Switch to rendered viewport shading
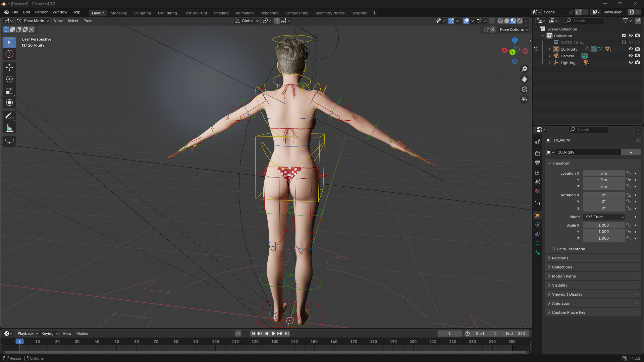 click(x=520, y=21)
